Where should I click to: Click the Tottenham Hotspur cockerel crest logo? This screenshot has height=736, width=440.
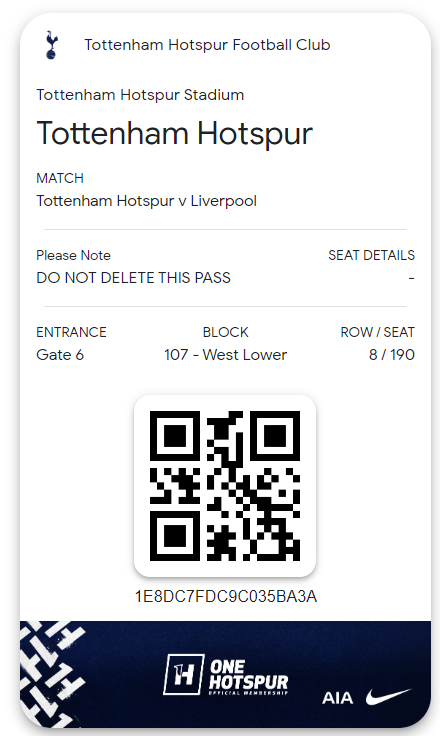(51, 45)
